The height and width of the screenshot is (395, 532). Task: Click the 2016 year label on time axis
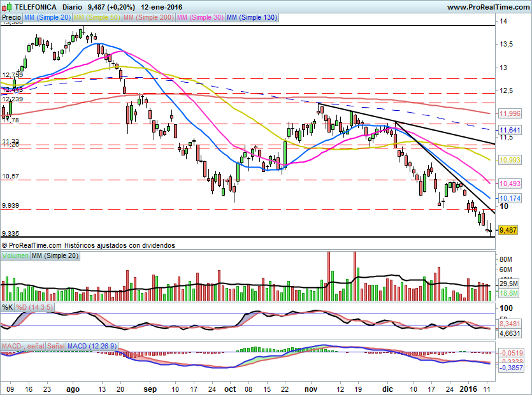(468, 389)
